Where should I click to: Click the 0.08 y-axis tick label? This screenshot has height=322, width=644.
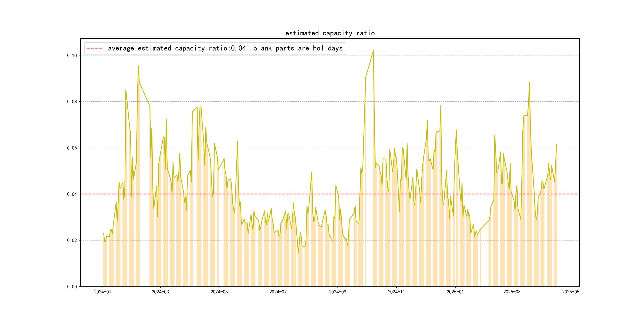click(72, 102)
